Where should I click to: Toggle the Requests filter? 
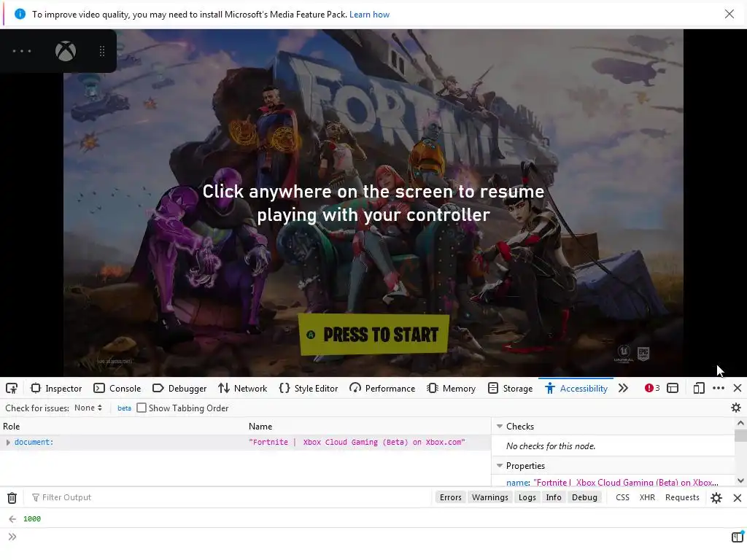(x=682, y=497)
